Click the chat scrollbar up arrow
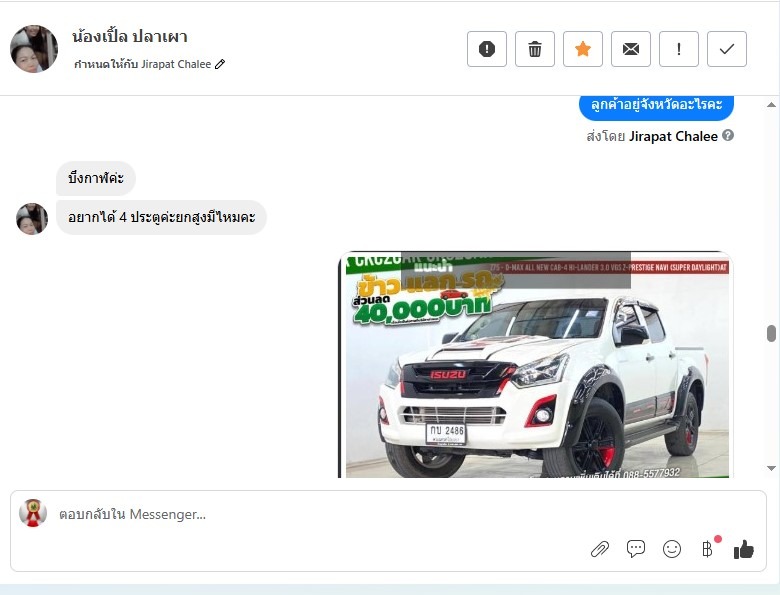The width and height of the screenshot is (780, 595). 771,104
